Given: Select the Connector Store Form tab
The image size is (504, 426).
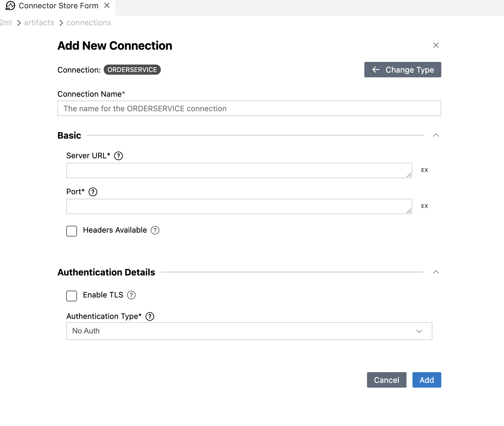Looking at the screenshot, I should click(x=58, y=6).
